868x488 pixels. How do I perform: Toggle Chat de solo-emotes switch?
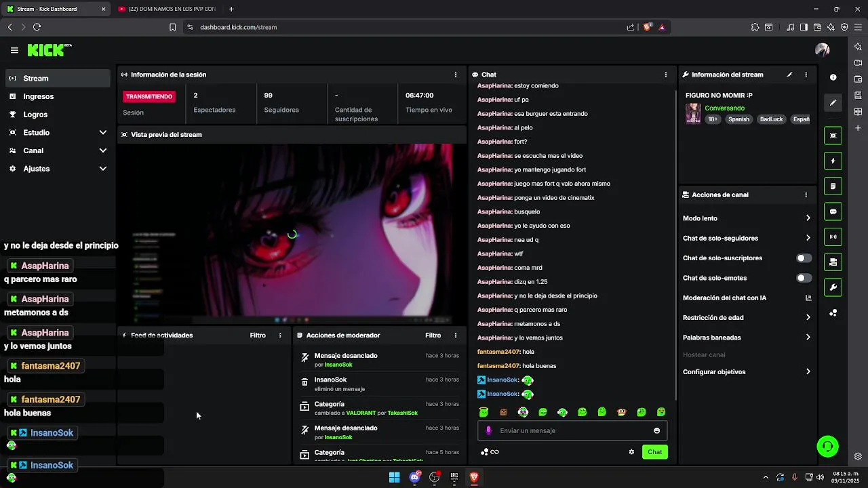coord(804,278)
